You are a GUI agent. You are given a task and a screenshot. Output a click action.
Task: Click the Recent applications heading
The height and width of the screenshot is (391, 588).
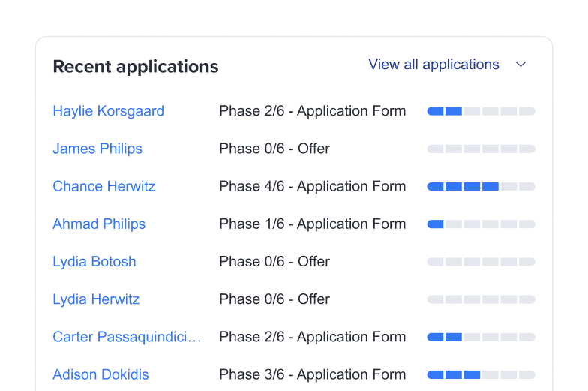[135, 66]
